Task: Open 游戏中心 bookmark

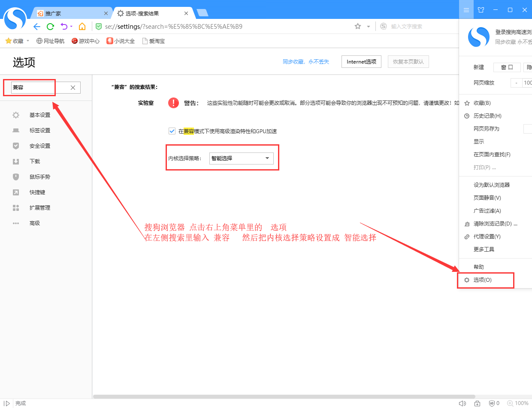Action: 85,41
